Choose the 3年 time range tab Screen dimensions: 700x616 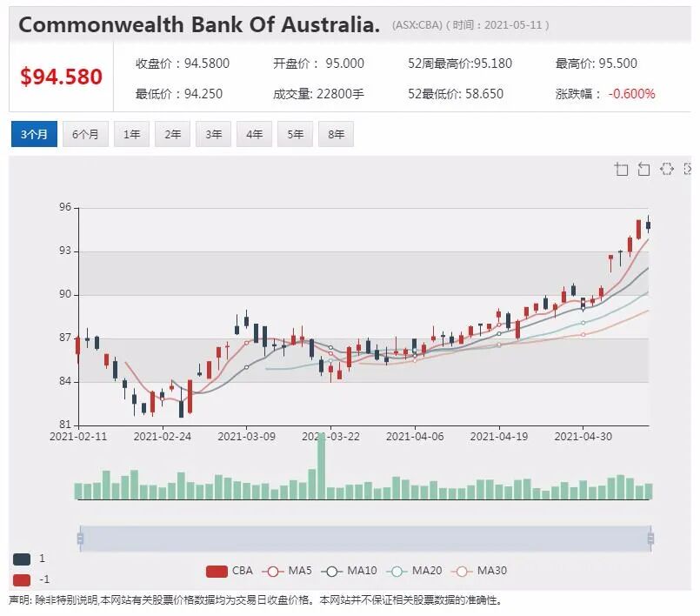coord(213,134)
